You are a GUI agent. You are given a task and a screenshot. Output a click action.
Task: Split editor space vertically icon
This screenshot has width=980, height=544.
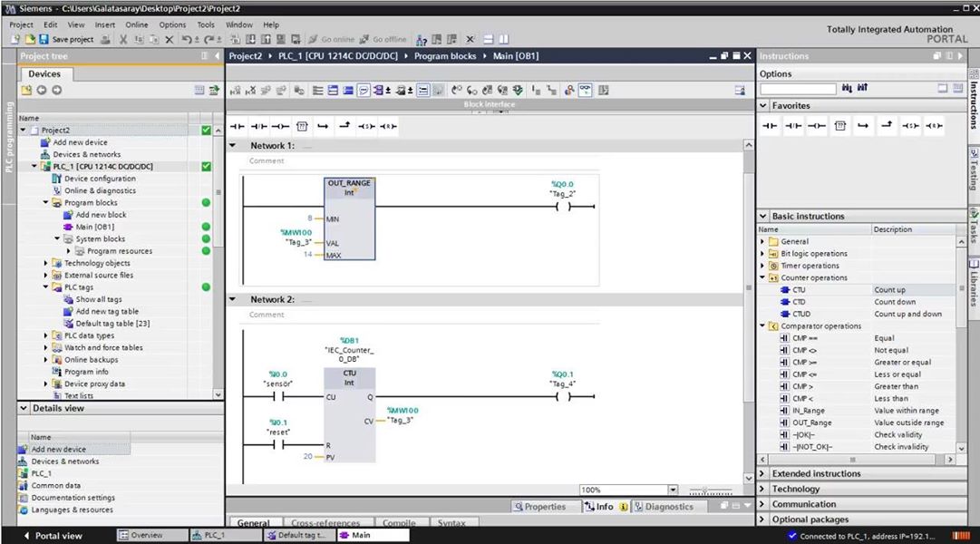504,39
